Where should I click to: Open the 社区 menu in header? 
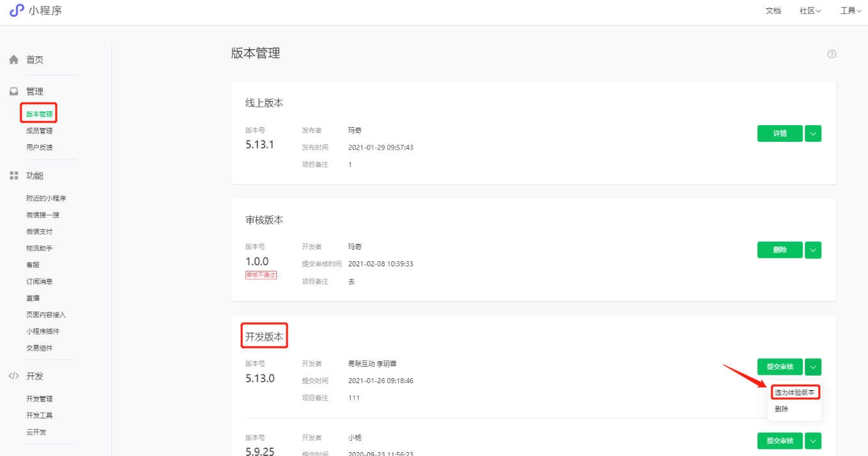(x=810, y=11)
